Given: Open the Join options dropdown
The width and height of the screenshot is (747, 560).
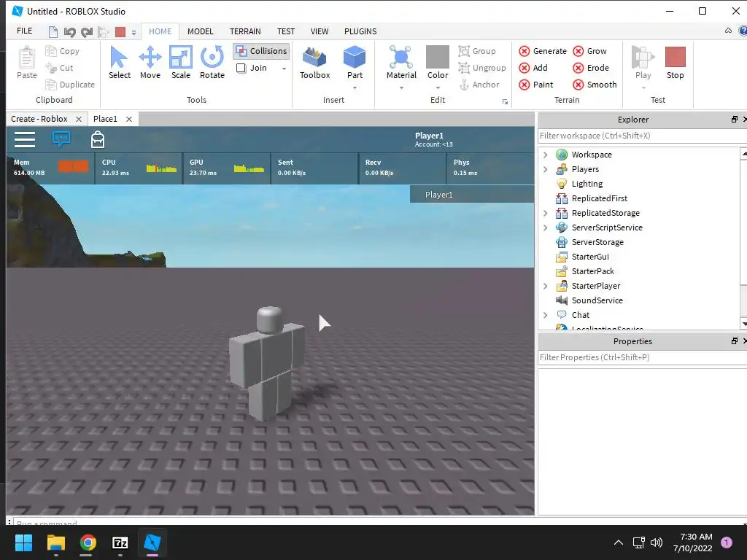Looking at the screenshot, I should click(x=284, y=69).
